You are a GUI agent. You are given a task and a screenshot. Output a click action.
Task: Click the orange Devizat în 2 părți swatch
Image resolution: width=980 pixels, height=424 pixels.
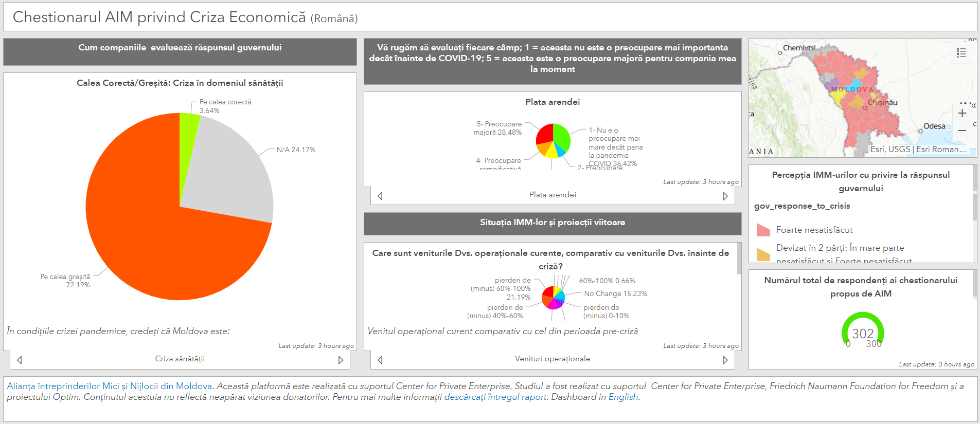[763, 254]
